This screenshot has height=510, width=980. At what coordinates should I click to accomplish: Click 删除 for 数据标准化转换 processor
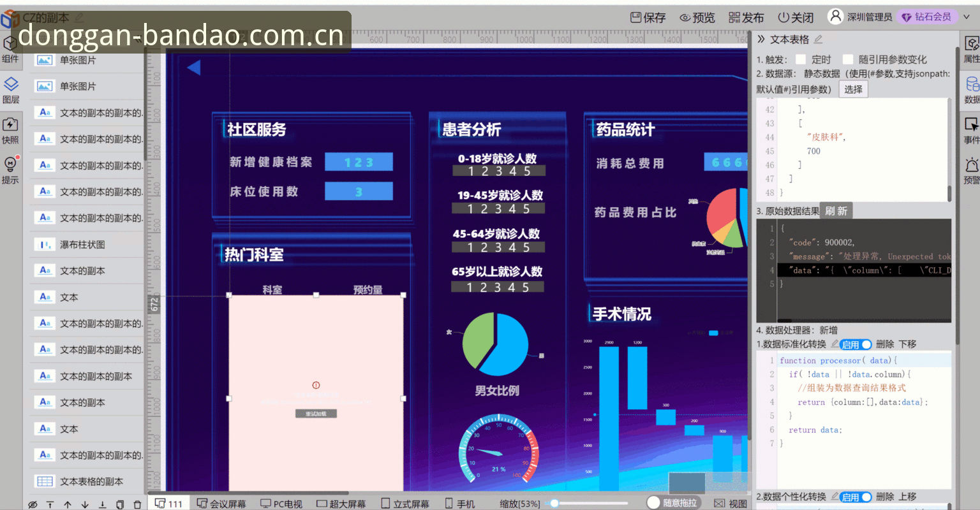click(885, 344)
